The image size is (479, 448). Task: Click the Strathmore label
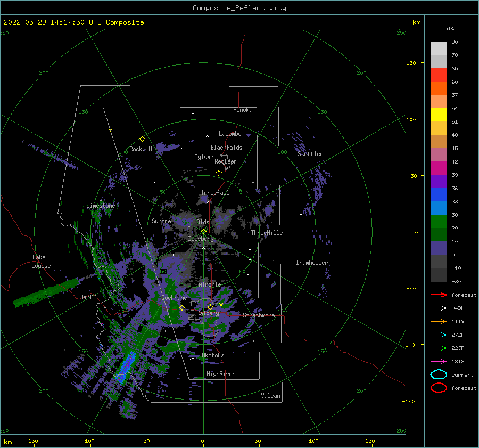point(259,315)
